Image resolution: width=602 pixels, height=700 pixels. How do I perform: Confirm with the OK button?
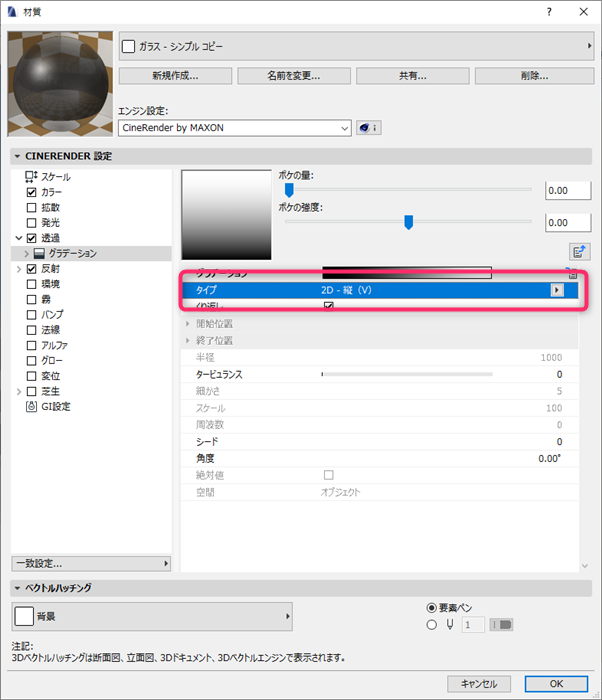pyautogui.click(x=556, y=683)
